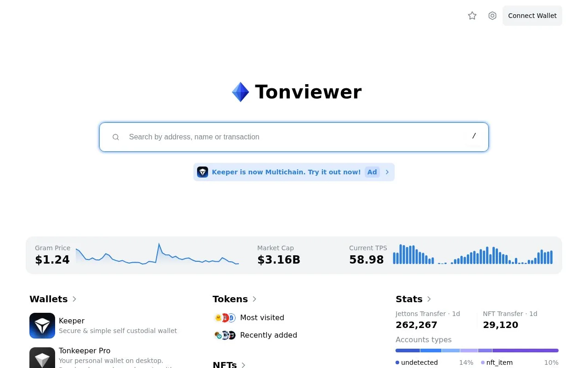Focus the address search input field

[294, 137]
